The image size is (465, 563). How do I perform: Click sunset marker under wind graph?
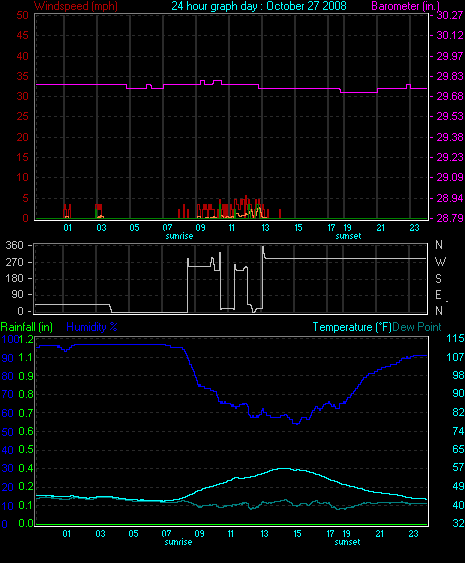pos(348,236)
